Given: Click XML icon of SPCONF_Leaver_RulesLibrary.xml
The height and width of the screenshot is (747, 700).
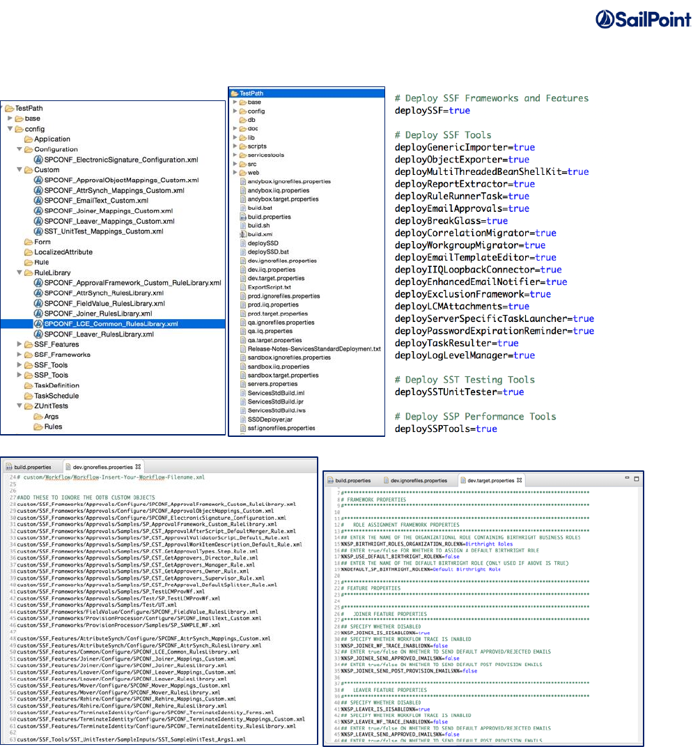Looking at the screenshot, I should tap(38, 334).
